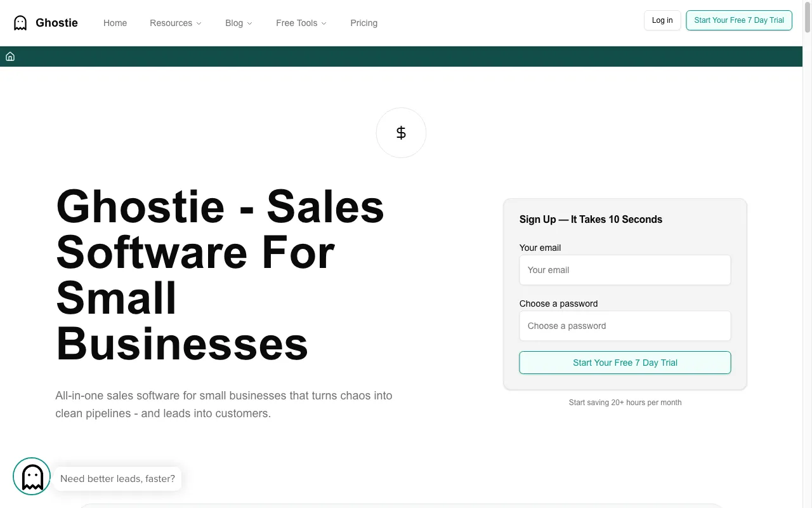Click 'Need better leads, faster?' chat bubble
Screen dimensions: 812x508
pyautogui.click(x=117, y=479)
